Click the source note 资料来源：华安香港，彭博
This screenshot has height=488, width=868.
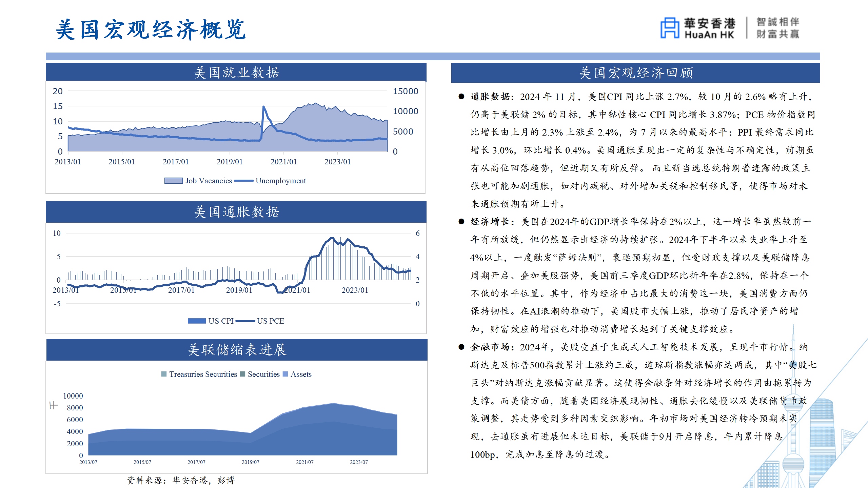click(x=181, y=480)
